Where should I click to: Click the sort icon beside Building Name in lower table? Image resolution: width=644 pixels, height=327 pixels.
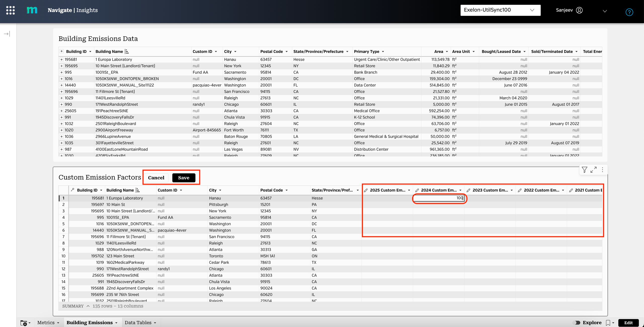tap(138, 190)
